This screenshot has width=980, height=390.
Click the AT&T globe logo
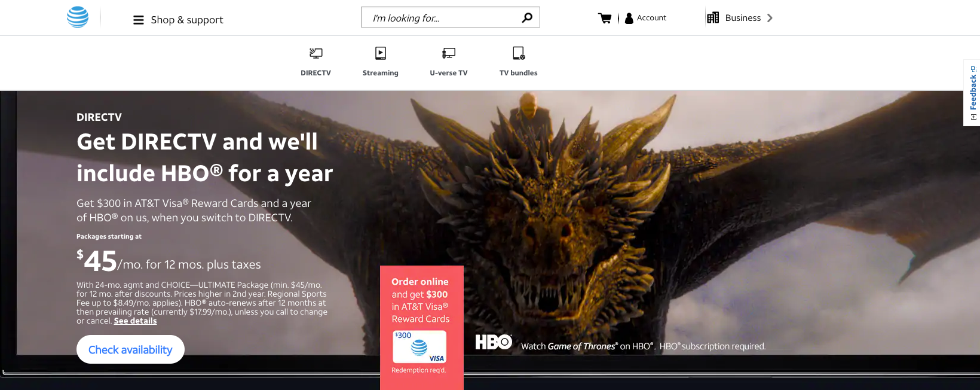tap(78, 17)
